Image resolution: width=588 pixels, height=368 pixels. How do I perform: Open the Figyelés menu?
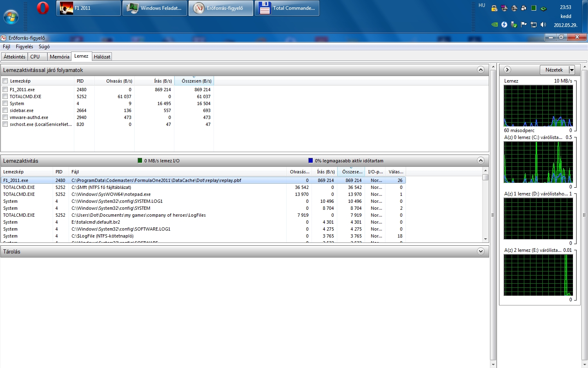point(24,47)
